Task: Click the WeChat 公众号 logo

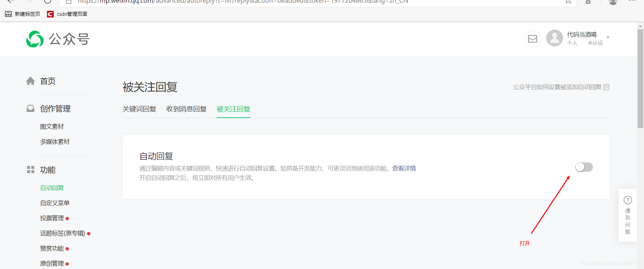Action: [x=58, y=39]
